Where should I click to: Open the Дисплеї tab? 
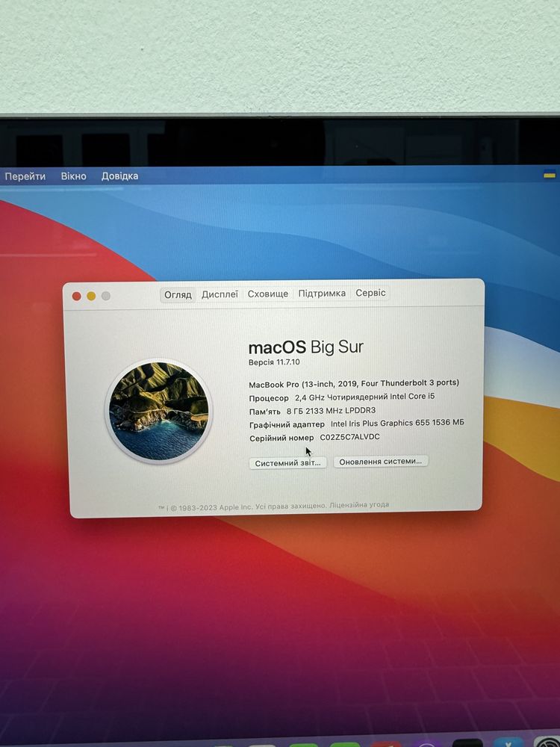[x=220, y=294]
